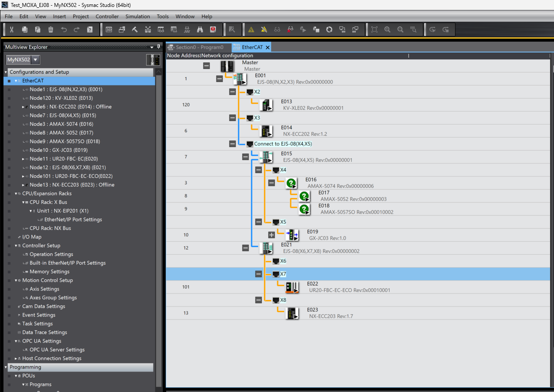
Task: Click the Build hammer icon
Action: click(x=135, y=29)
